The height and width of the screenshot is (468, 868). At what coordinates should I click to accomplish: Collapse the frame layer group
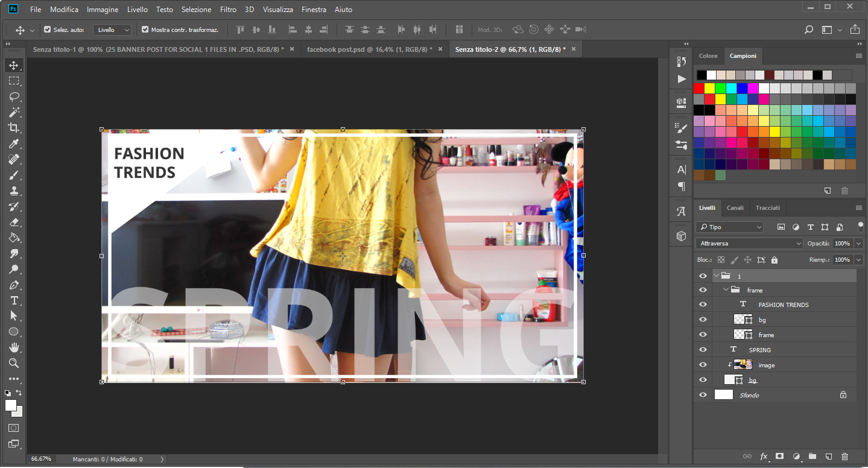[726, 290]
